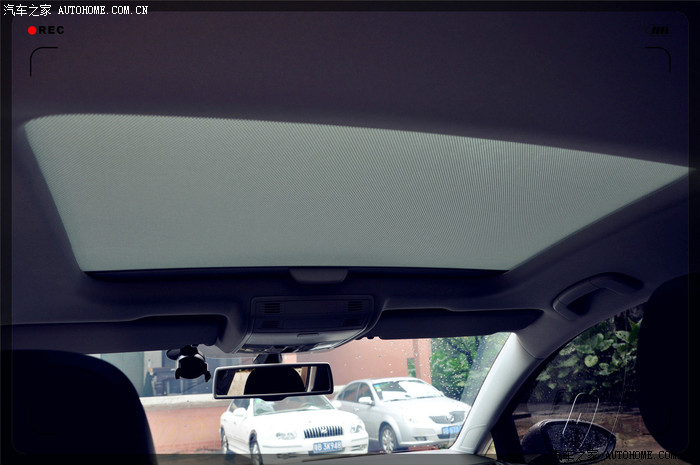
Task: Click the 汽车之家 logo text
Action: click(x=27, y=9)
